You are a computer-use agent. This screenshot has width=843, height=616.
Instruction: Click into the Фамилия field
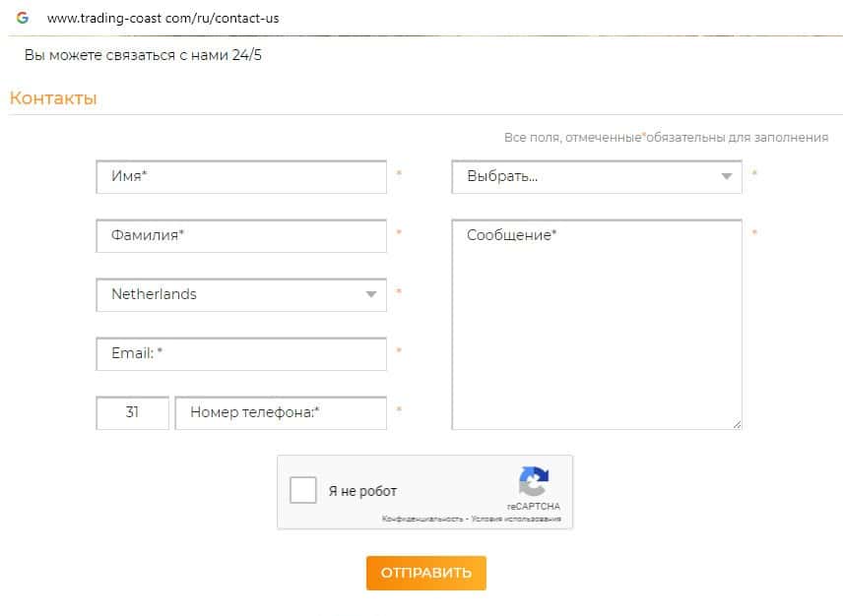click(241, 236)
